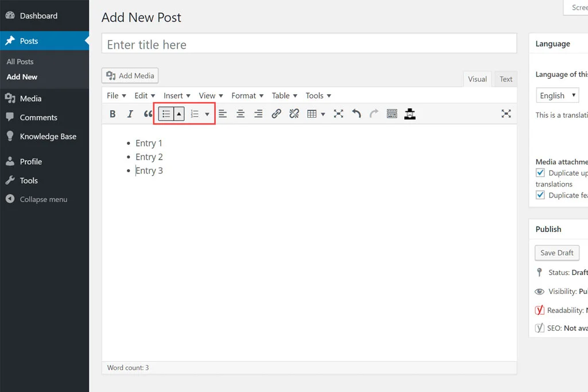Expand the Table insert dropdown arrow
Image resolution: width=588 pixels, height=392 pixels.
click(x=323, y=114)
